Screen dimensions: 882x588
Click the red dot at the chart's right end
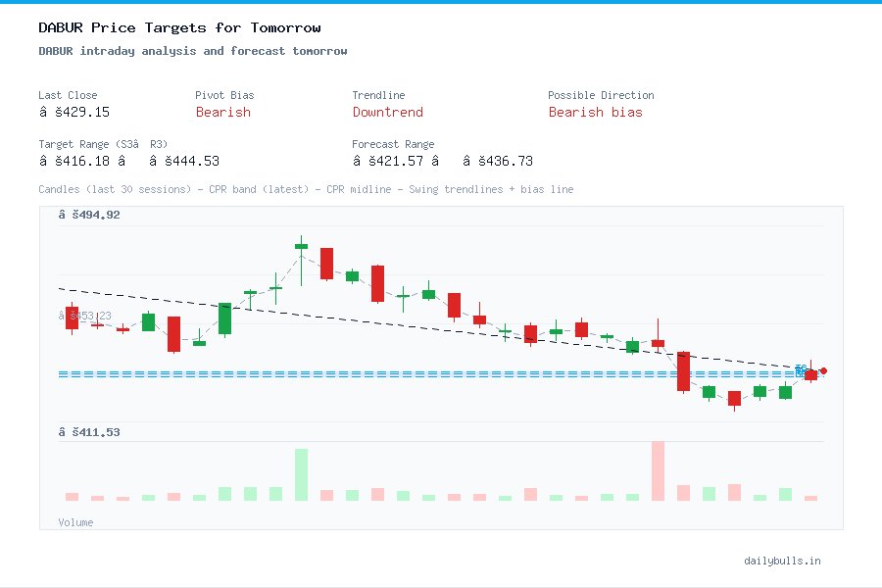point(823,370)
